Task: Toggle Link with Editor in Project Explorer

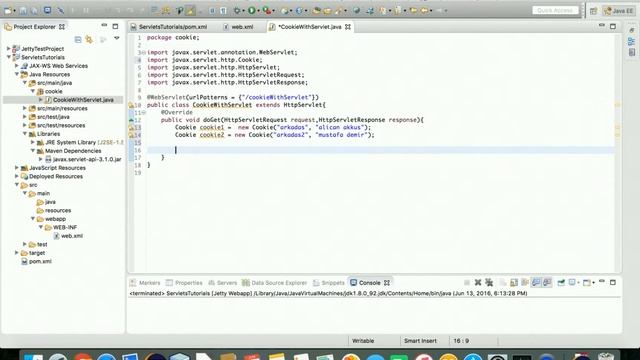Action: [89, 39]
